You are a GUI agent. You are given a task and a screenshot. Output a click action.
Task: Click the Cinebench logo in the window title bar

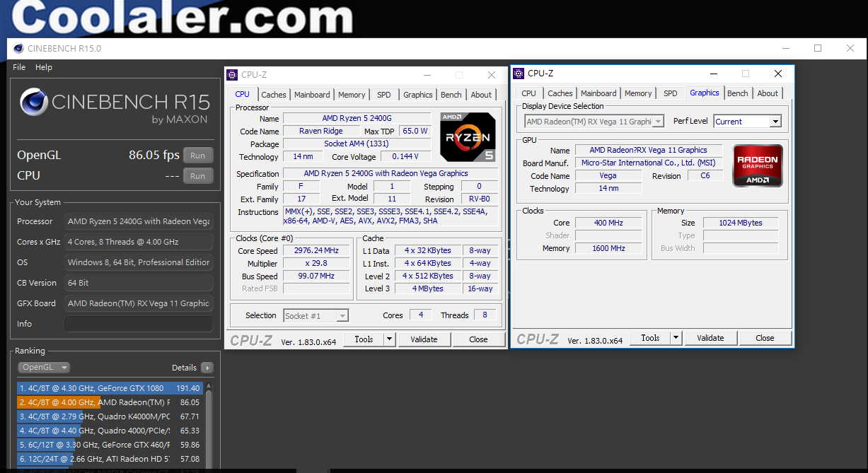18,49
